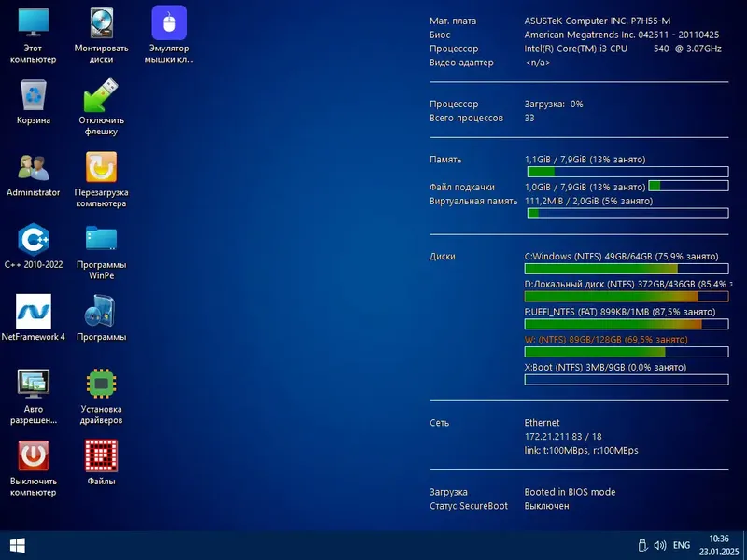747x560 pixels.
Task: Open the Файлы icon
Action: click(x=102, y=459)
